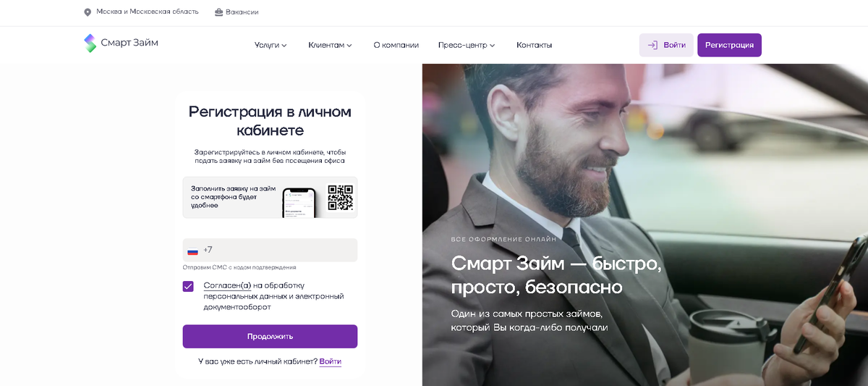The height and width of the screenshot is (386, 868).
Task: Focus the +7 phone number field
Action: pyautogui.click(x=270, y=250)
